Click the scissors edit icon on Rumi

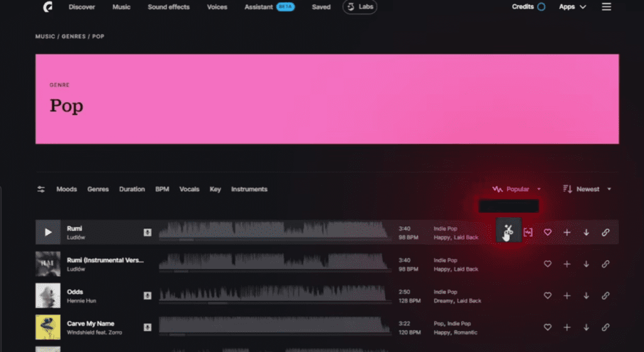pos(508,231)
